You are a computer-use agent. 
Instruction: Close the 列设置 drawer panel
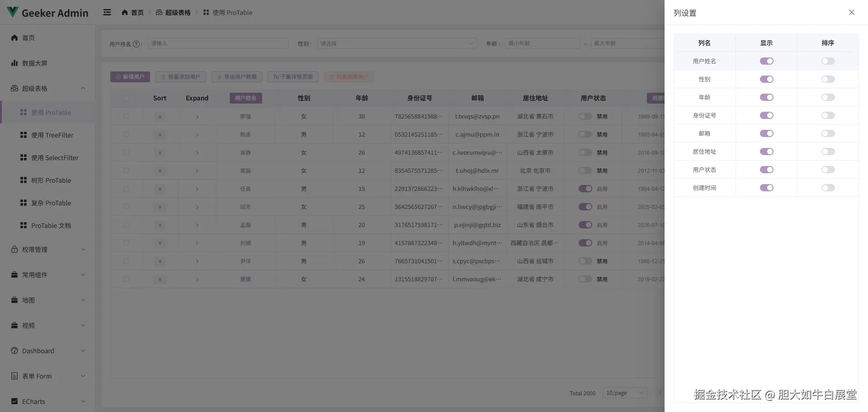[851, 13]
